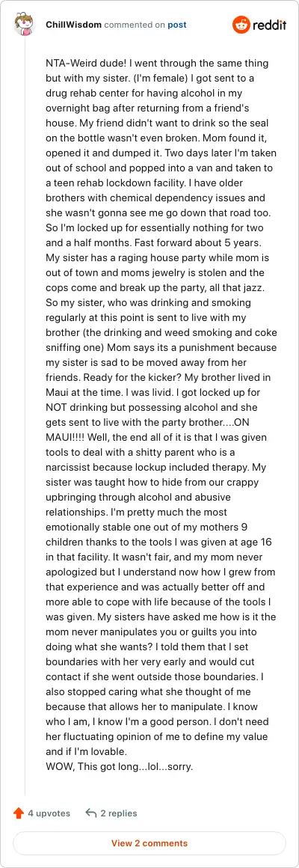The width and height of the screenshot is (299, 868).
Task: Click the "View 2 comments" button
Action: coord(149,843)
